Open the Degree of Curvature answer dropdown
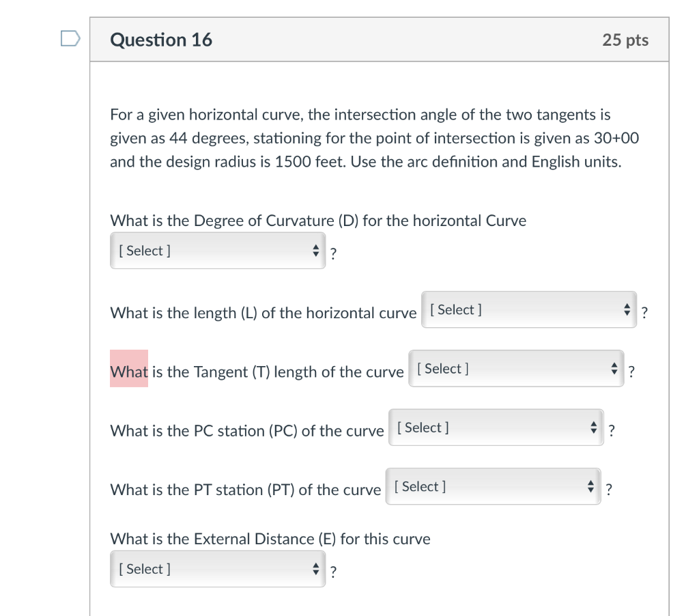Screen dimensions: 699x616 (x=205, y=250)
